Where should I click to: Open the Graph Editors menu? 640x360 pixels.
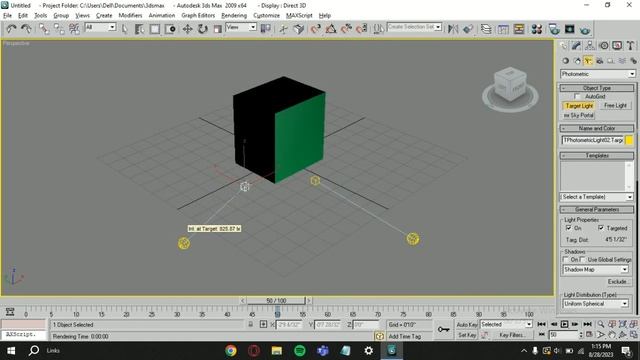pos(198,16)
